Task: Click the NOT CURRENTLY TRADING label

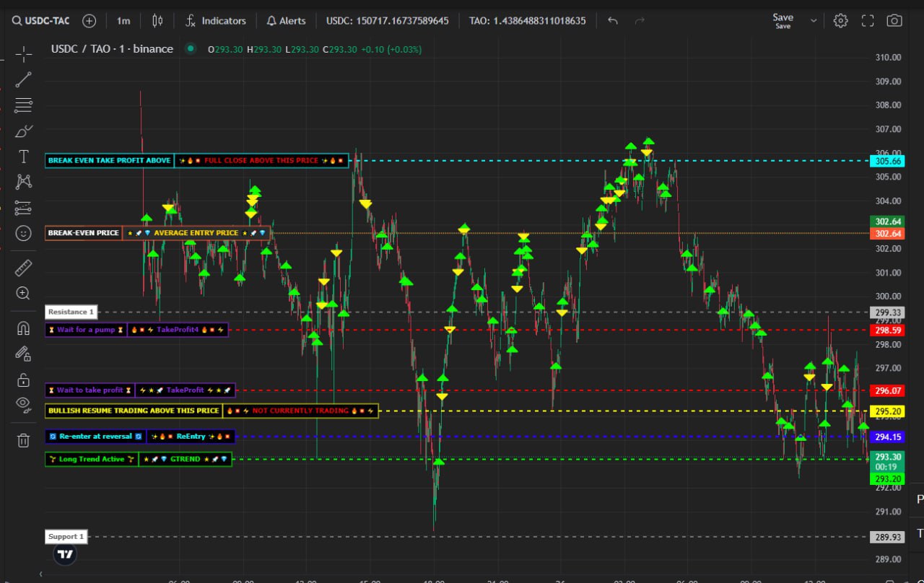Action: coord(300,411)
